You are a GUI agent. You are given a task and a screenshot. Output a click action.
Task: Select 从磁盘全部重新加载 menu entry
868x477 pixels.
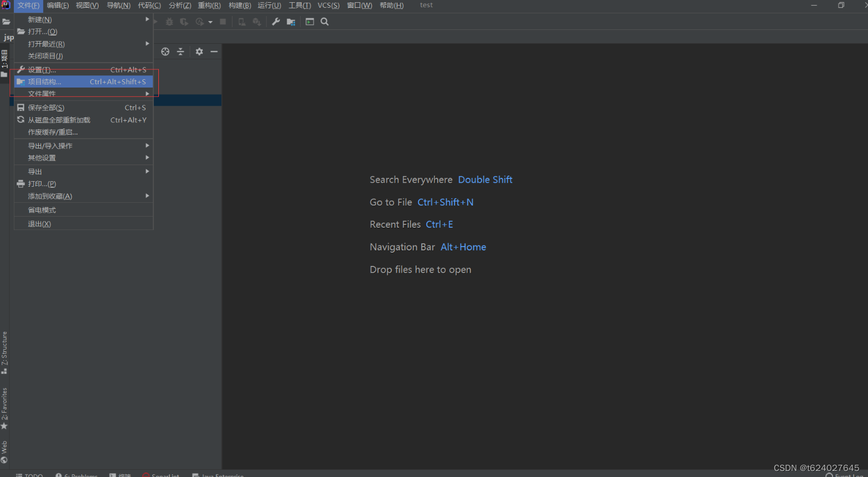[x=84, y=120]
